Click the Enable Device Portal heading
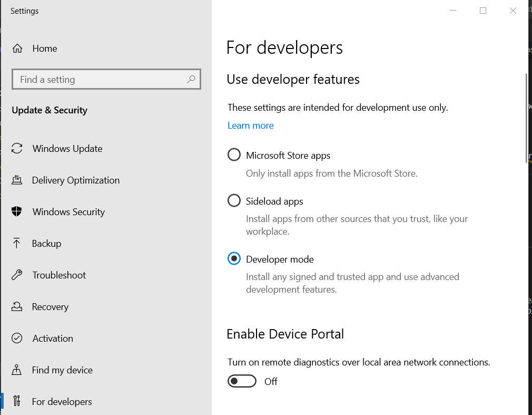Image resolution: width=532 pixels, height=415 pixels. (x=285, y=334)
